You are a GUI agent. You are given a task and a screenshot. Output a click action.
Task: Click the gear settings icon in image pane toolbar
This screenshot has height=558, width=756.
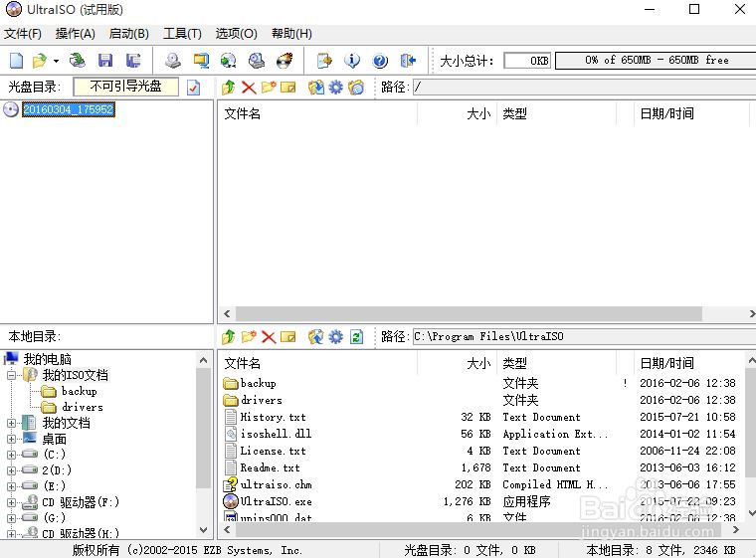pos(336,88)
